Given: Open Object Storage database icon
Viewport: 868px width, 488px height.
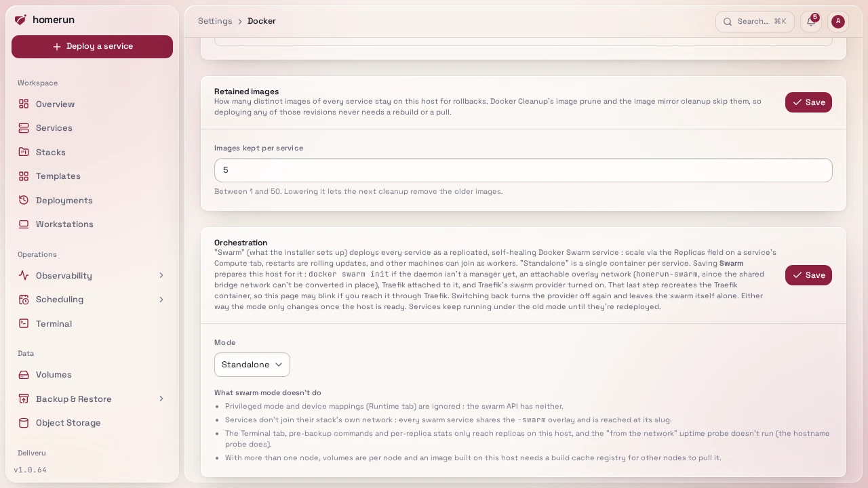Looking at the screenshot, I should coord(24,422).
